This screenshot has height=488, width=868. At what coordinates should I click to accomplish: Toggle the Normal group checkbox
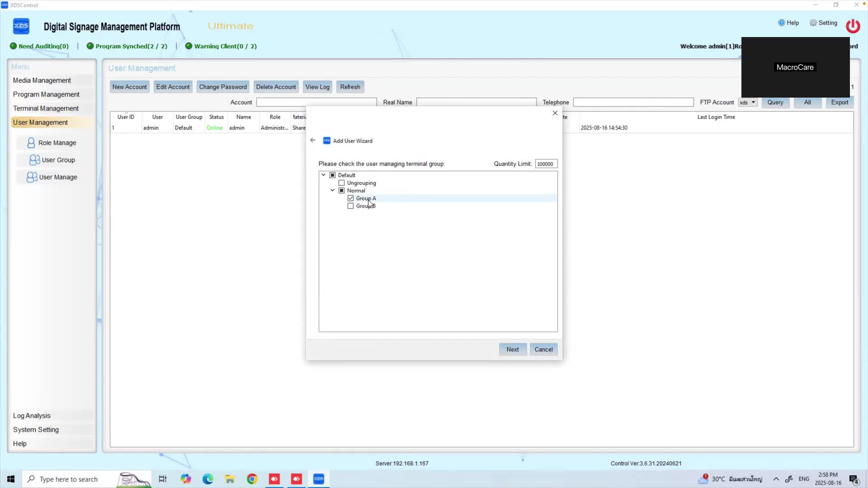point(342,191)
